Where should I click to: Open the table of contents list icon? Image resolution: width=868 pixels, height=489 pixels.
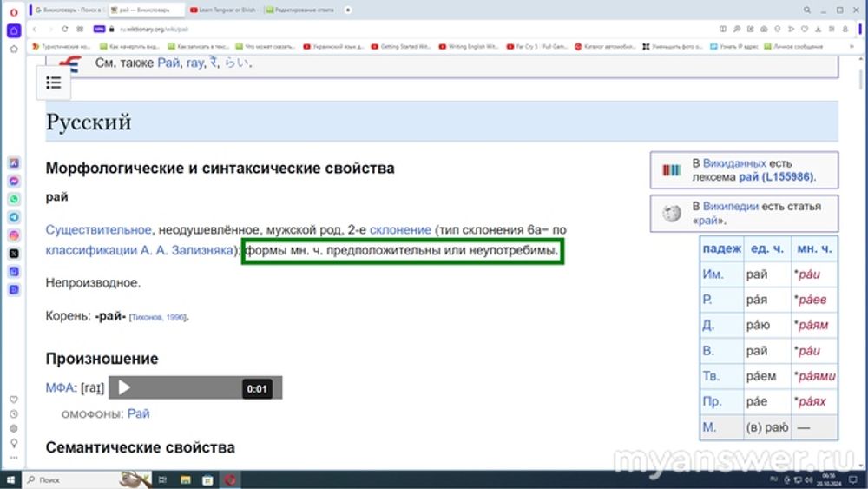[53, 83]
